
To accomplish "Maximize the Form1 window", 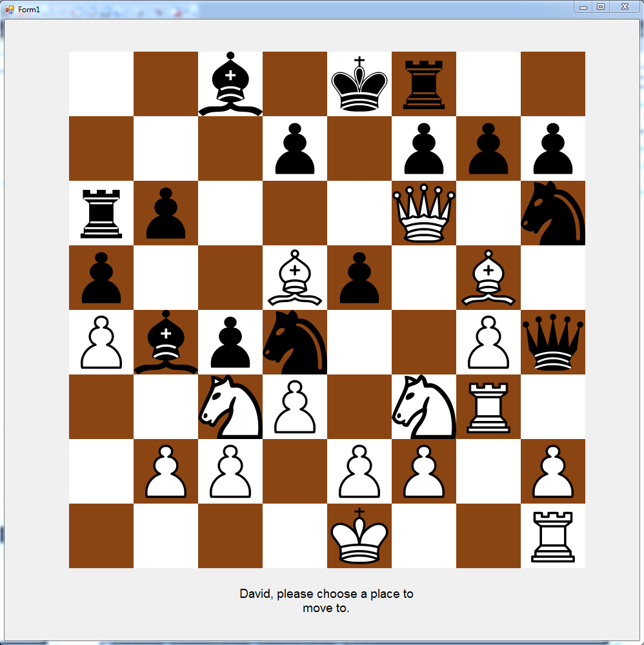I will [601, 6].
